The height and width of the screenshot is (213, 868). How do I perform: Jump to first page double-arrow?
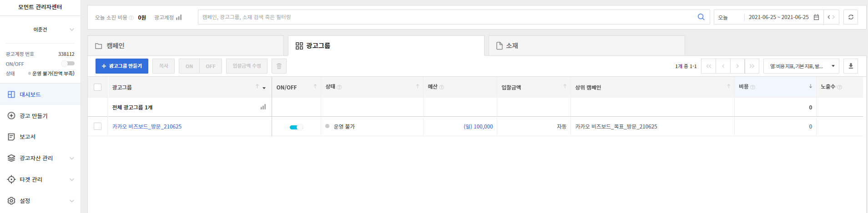click(x=708, y=66)
